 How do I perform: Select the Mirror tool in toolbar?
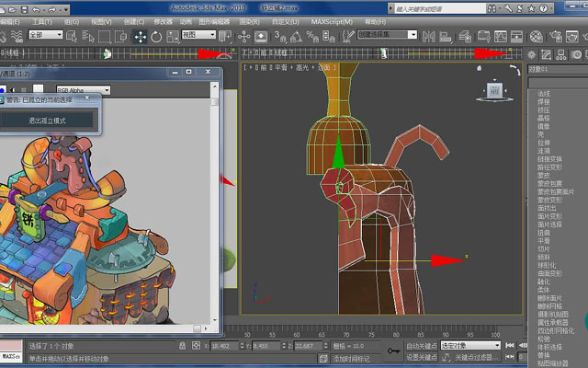coord(429,37)
